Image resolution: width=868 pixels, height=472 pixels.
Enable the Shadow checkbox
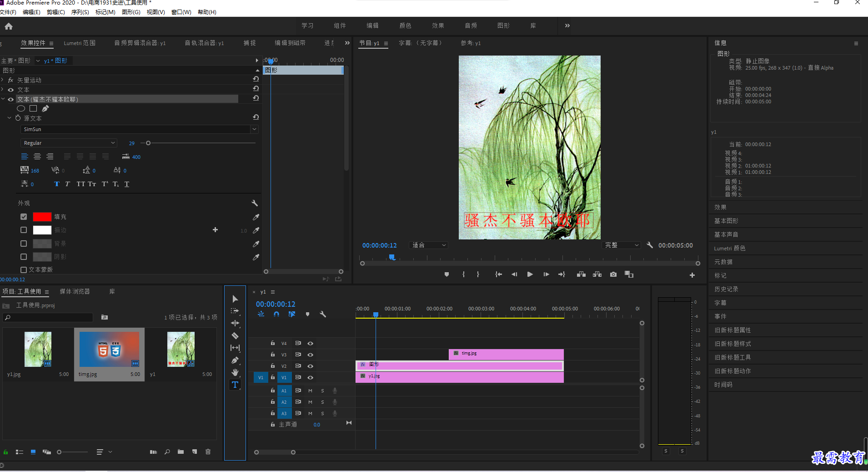24,257
